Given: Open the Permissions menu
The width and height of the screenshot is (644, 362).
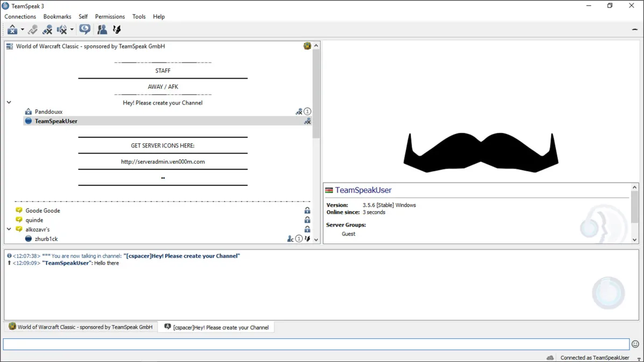Looking at the screenshot, I should point(110,17).
